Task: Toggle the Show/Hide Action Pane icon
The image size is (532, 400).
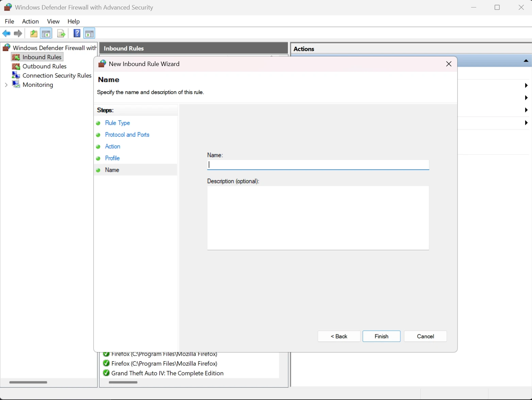Action: [89, 33]
